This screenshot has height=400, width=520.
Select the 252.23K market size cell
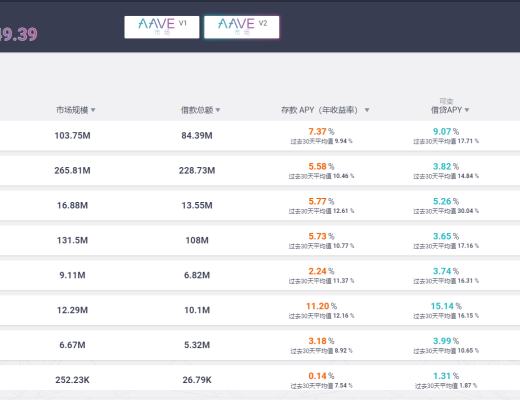(x=72, y=380)
